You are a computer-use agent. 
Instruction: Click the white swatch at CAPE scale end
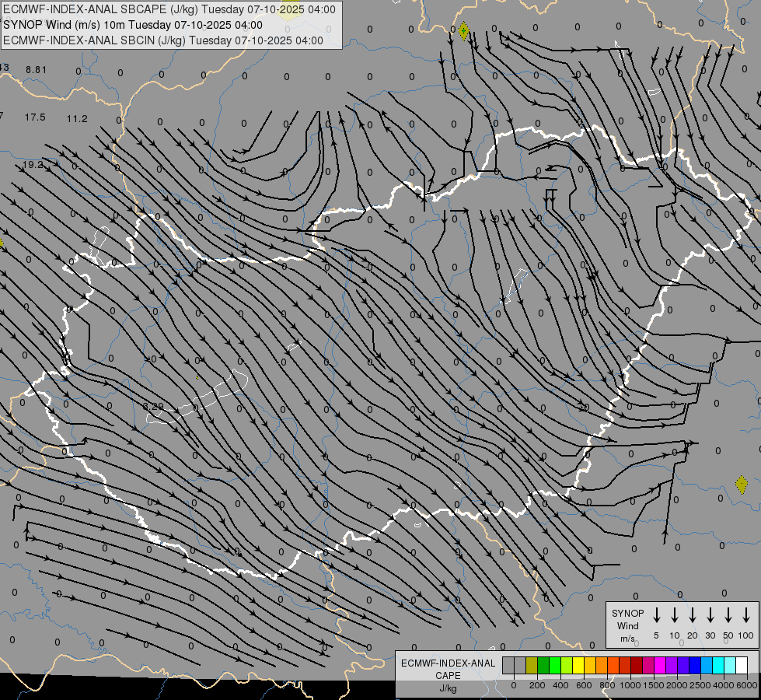coord(742,666)
